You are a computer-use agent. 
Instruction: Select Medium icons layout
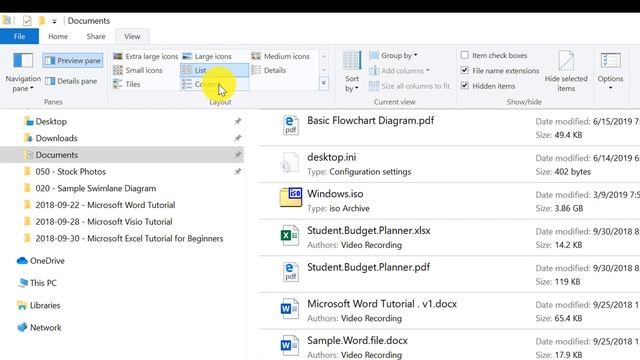click(280, 56)
